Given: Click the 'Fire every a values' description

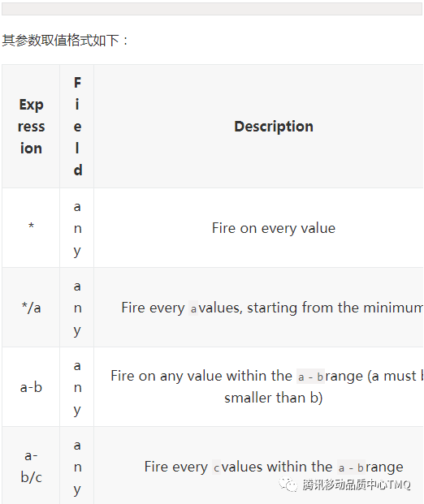Looking at the screenshot, I should [x=272, y=308].
